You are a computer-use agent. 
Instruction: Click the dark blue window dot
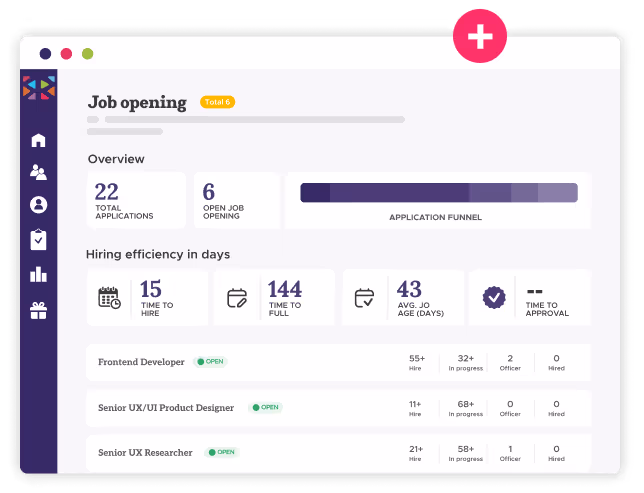point(46,54)
